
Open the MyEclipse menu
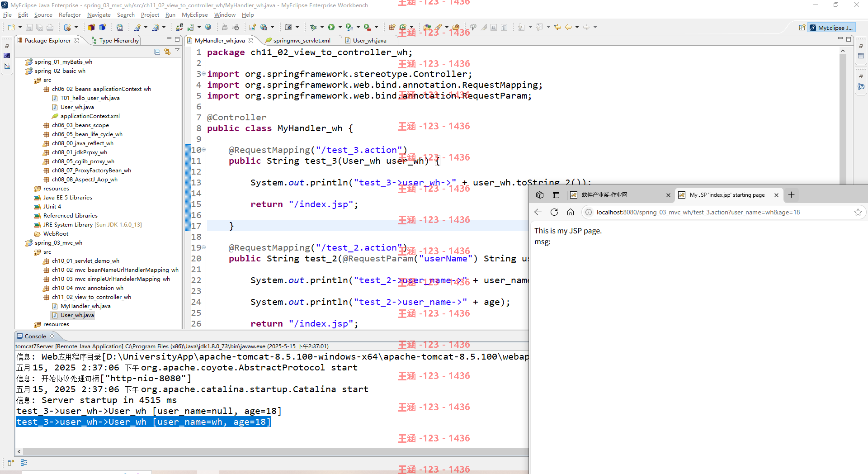click(x=195, y=15)
